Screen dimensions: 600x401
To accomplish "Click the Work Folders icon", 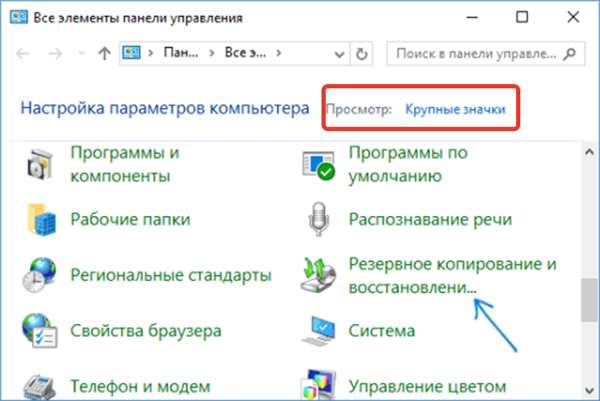I will coord(41,220).
